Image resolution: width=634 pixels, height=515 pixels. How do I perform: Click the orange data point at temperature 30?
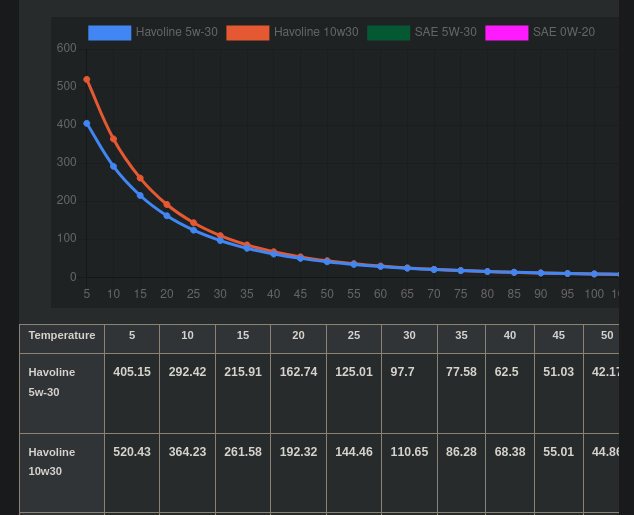point(220,235)
